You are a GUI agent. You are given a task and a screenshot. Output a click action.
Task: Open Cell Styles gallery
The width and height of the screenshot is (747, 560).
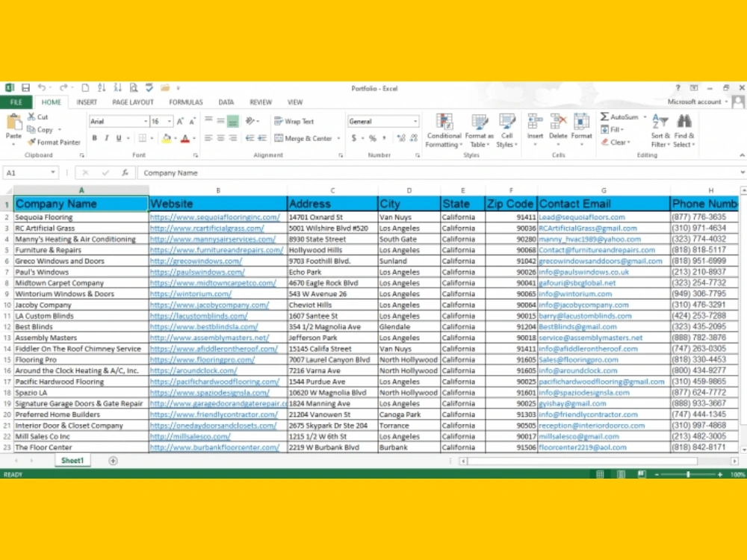[506, 131]
